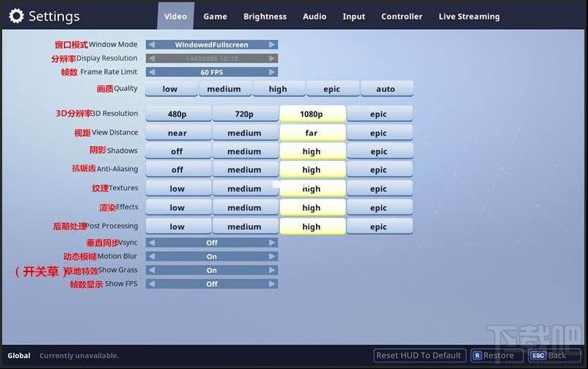Click left arrow for Display Resolution
Screen dimensions: 588x369
[151, 58]
